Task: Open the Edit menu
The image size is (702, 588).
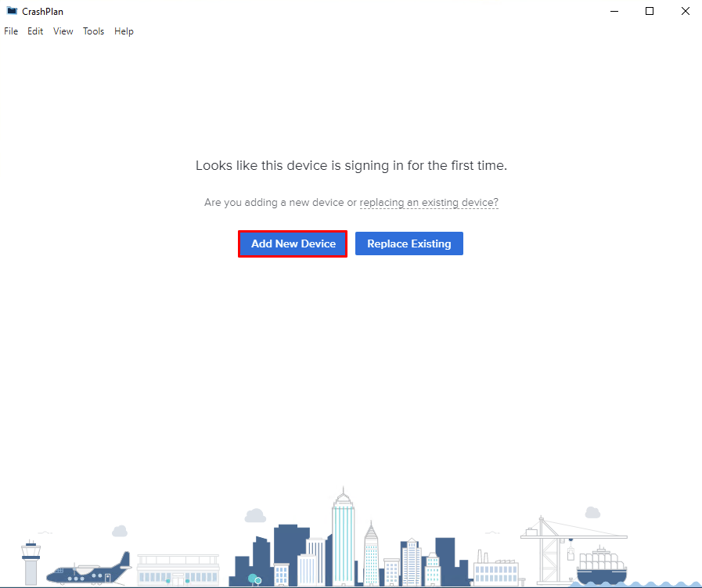Action: tap(35, 31)
